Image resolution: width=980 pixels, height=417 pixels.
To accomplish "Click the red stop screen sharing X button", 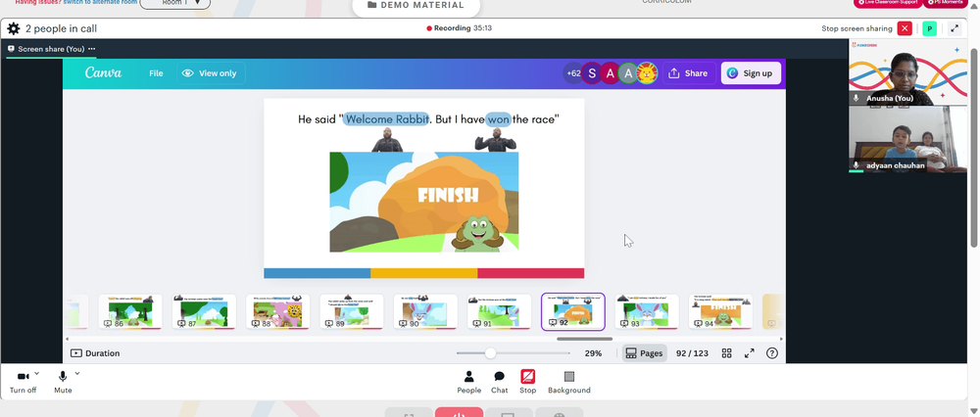I will tap(905, 28).
